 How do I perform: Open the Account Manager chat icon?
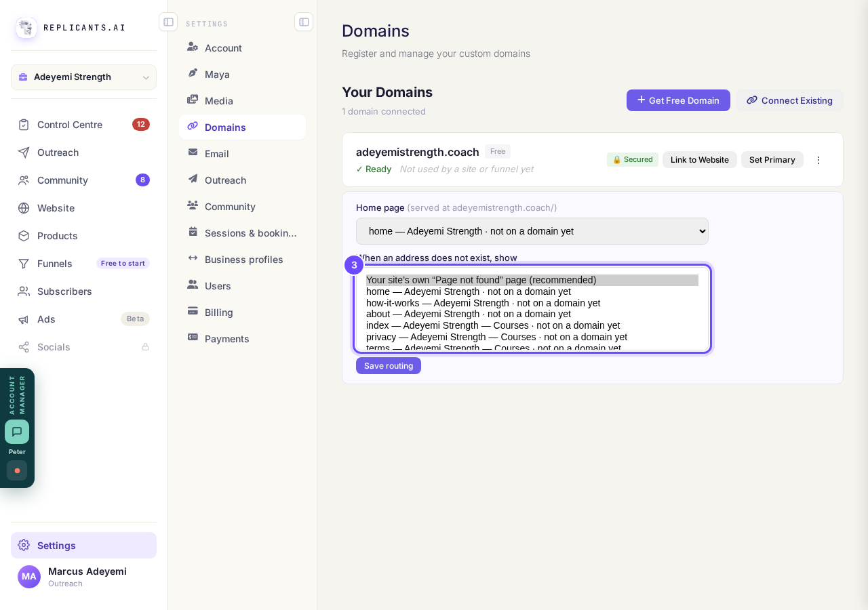coord(17,432)
